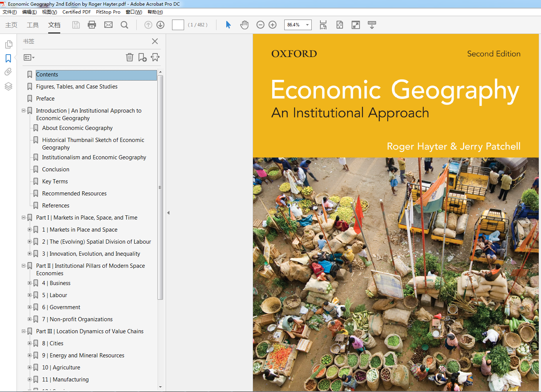Open the 文件(F) menu
Viewport: 541px width, 392px height.
10,12
